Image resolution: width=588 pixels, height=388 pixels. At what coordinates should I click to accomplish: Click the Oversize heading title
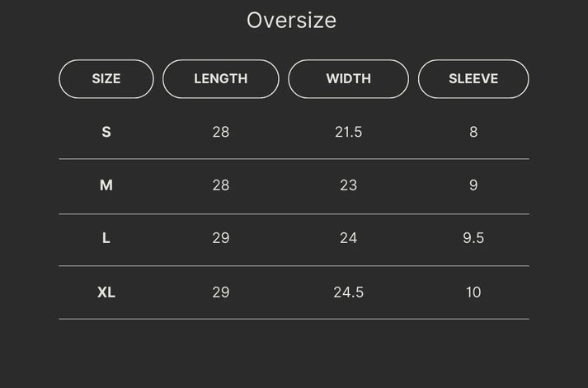point(292,21)
